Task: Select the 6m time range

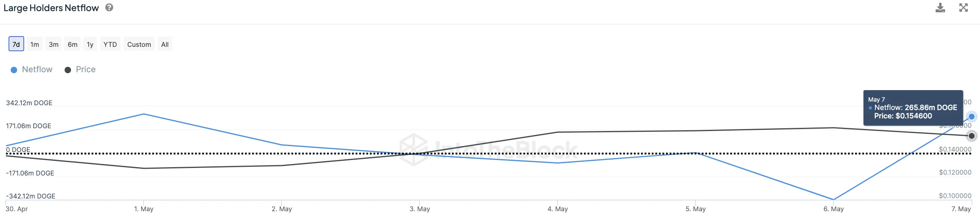Action: pos(73,44)
